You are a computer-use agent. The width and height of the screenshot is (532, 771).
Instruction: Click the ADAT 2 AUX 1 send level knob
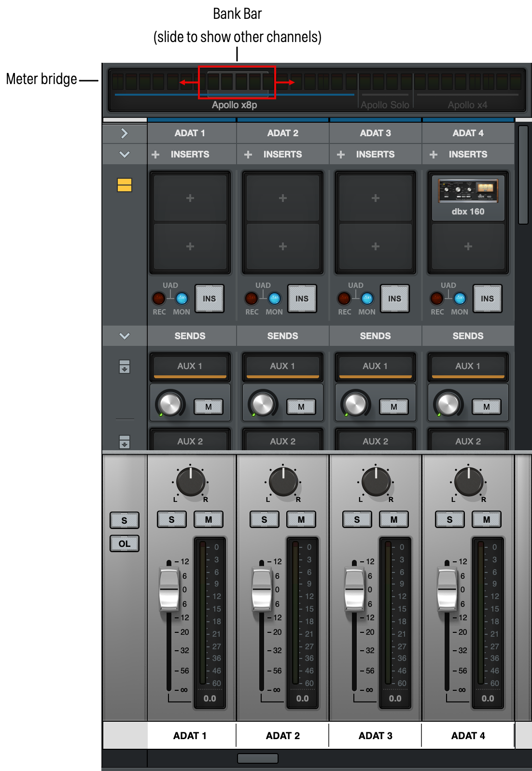(263, 404)
